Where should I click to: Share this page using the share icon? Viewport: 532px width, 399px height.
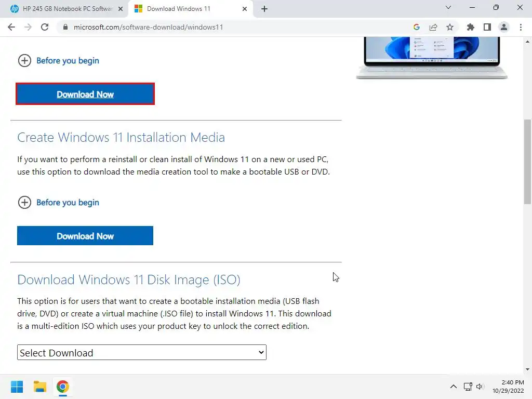point(433,27)
